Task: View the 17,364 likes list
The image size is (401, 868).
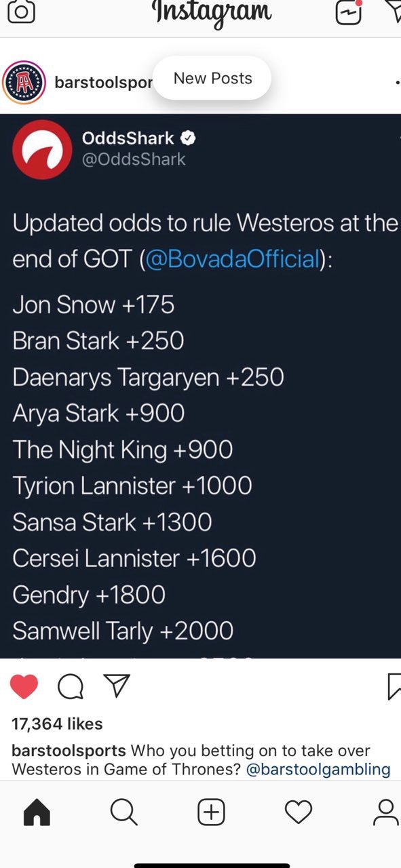Action: [x=57, y=724]
